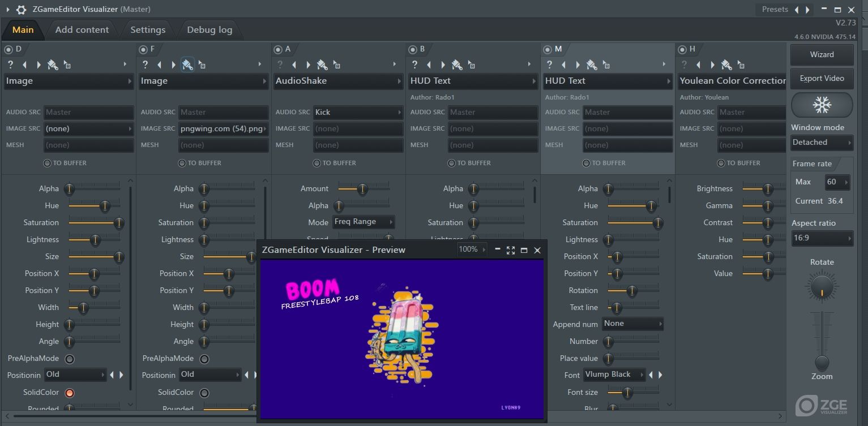Click the cursor-list icon in layer F
The height and width of the screenshot is (426, 868).
pyautogui.click(x=202, y=64)
